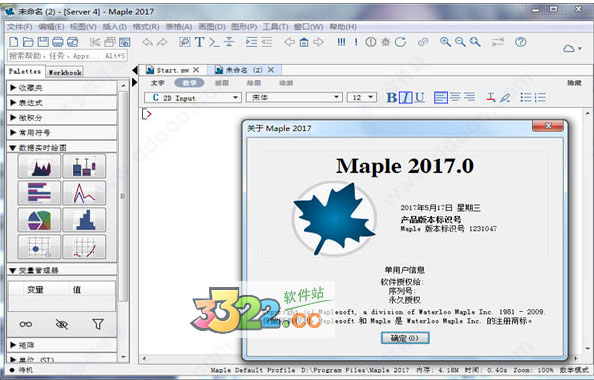Click 确定(O) button in about dialog

click(x=405, y=338)
